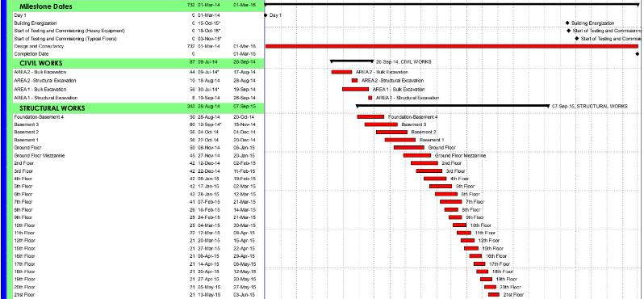644x299 pixels.
Task: Select the STRUCTURAL WORKS group header
Action: pyautogui.click(x=138, y=108)
